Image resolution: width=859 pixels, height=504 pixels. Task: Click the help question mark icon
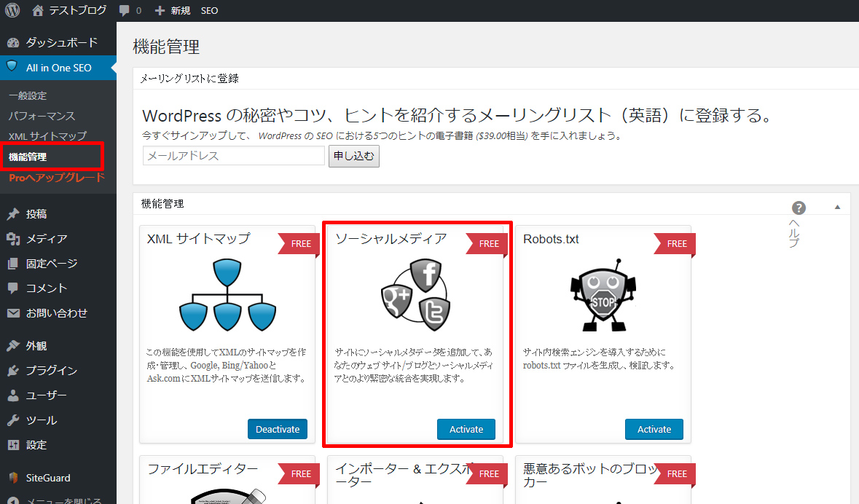pyautogui.click(x=799, y=208)
